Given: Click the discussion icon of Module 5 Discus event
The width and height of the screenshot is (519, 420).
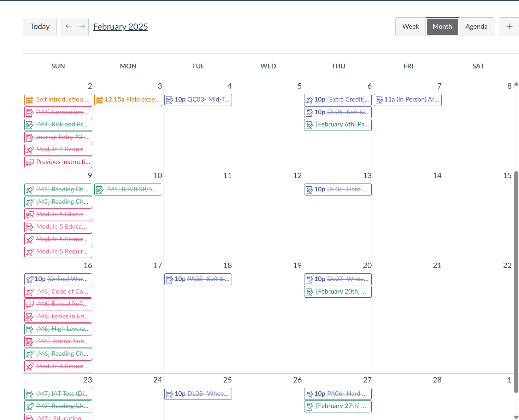Looking at the screenshot, I should [30, 215].
